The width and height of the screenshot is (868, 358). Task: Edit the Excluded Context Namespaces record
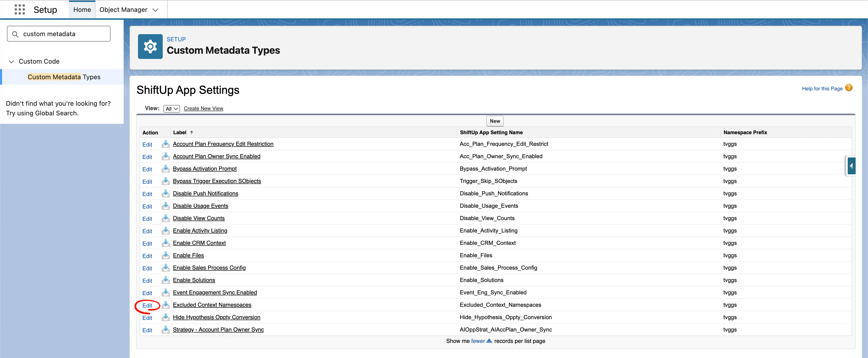[147, 305]
